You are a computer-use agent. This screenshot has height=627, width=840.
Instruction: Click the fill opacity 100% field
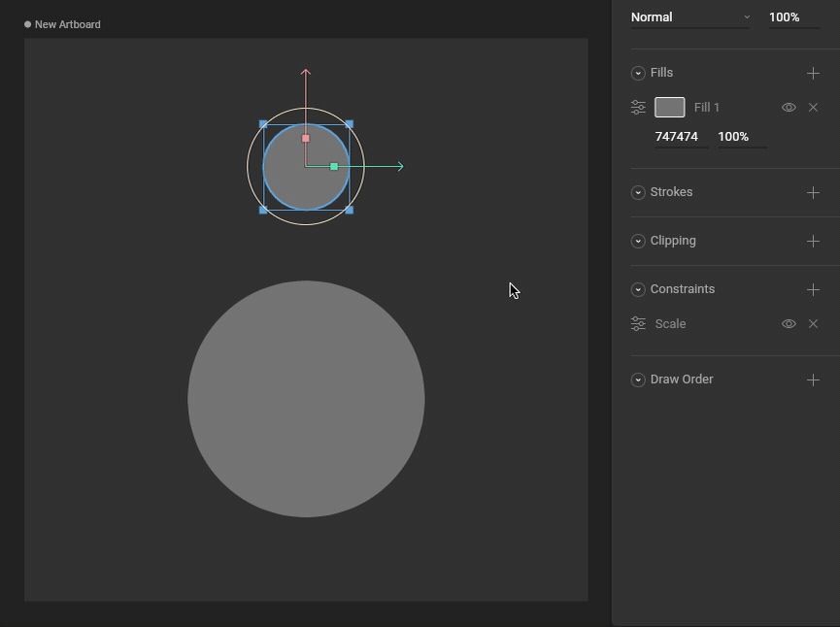[740, 137]
